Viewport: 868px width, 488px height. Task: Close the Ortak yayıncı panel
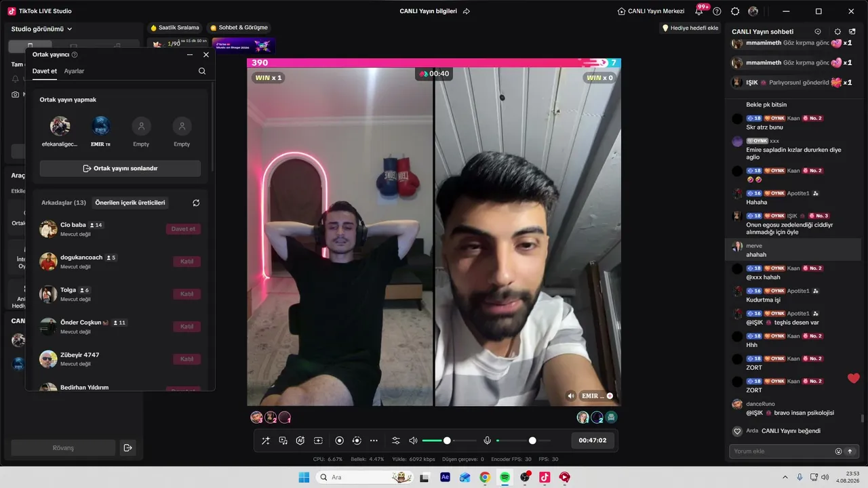pos(206,55)
